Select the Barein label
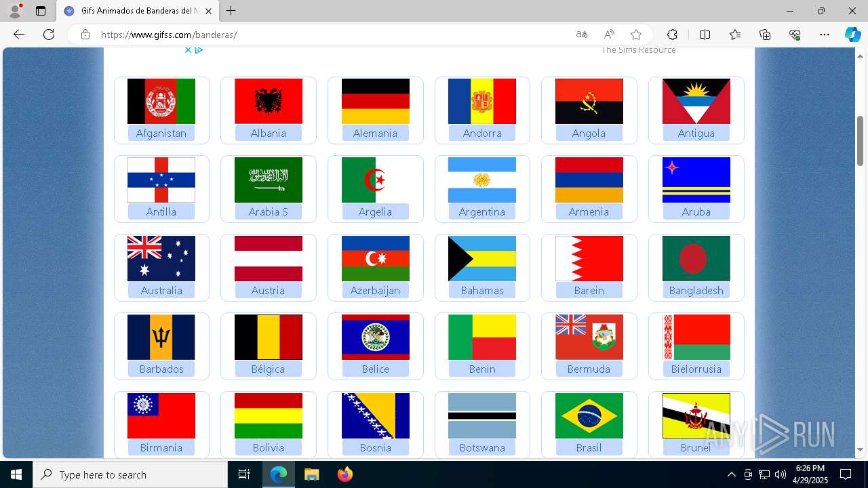Screen dimensions: 868x488 (589, 291)
